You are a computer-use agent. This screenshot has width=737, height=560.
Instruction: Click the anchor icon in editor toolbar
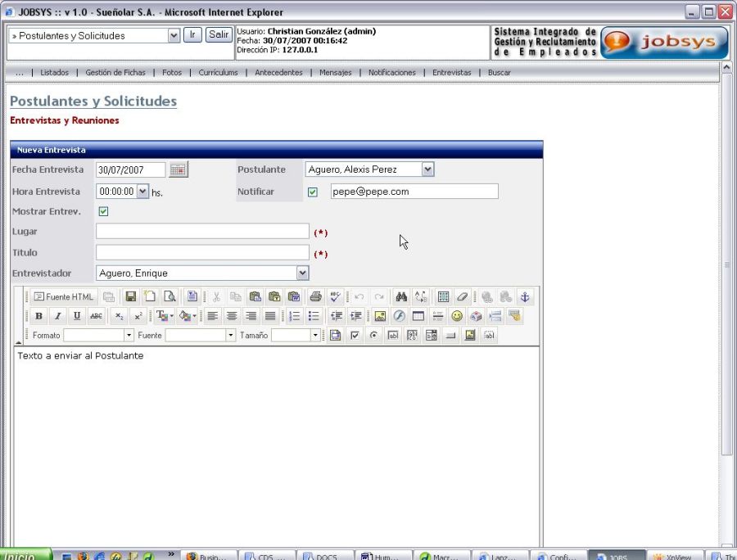point(526,296)
